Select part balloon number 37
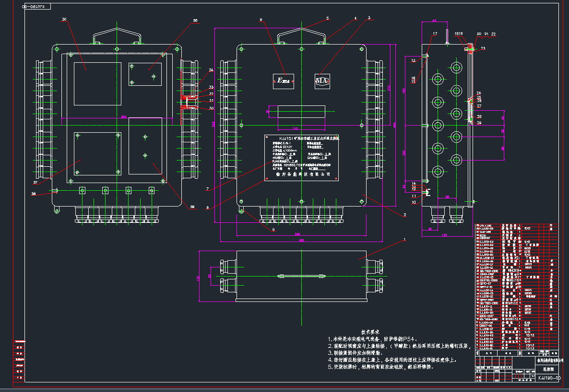 (35, 183)
